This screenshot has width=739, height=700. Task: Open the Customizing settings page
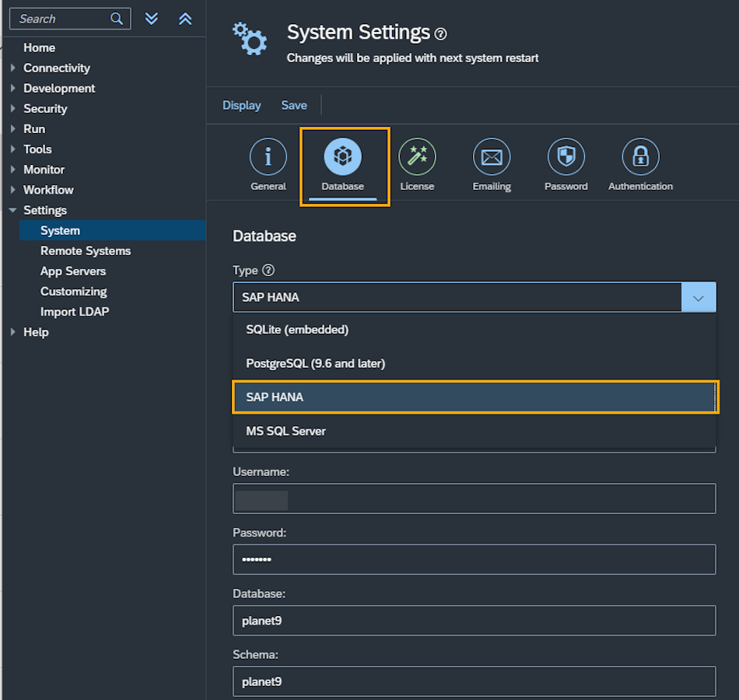73,291
